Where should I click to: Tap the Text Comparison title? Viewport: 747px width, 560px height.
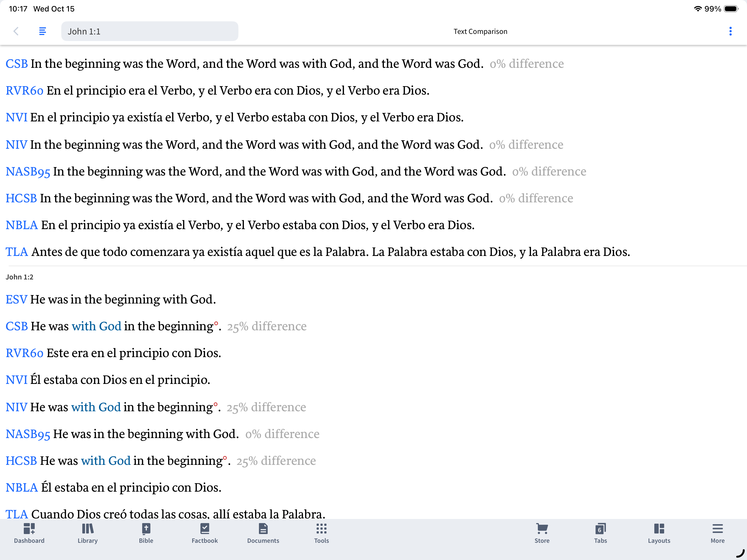click(x=480, y=31)
